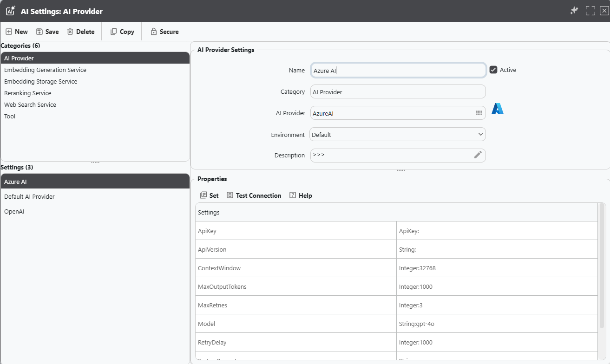Click the splitter handle above Properties panel

(400, 170)
